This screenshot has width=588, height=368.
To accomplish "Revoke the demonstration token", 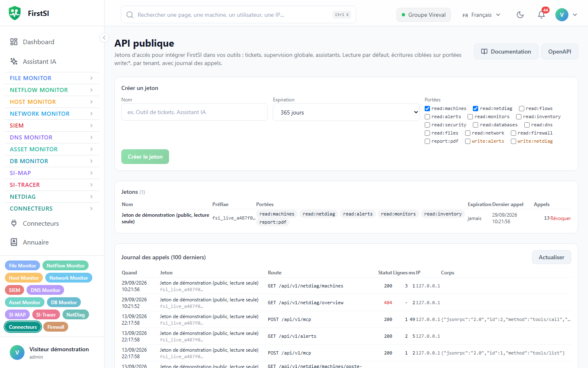I will click(x=561, y=218).
